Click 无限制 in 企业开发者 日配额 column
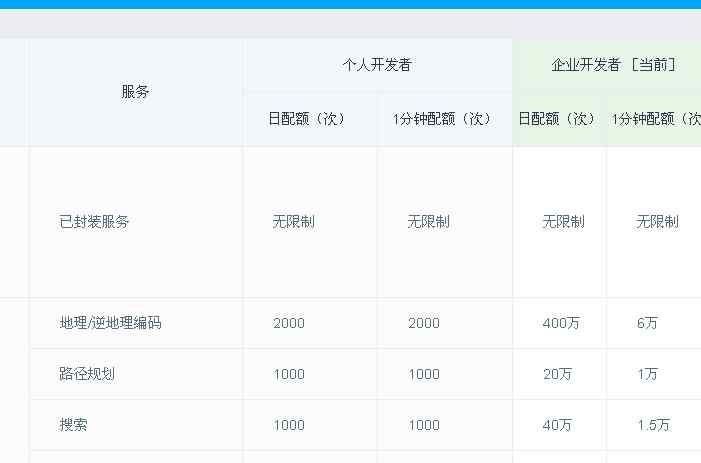Screen dimensions: 701x463 click(x=563, y=222)
